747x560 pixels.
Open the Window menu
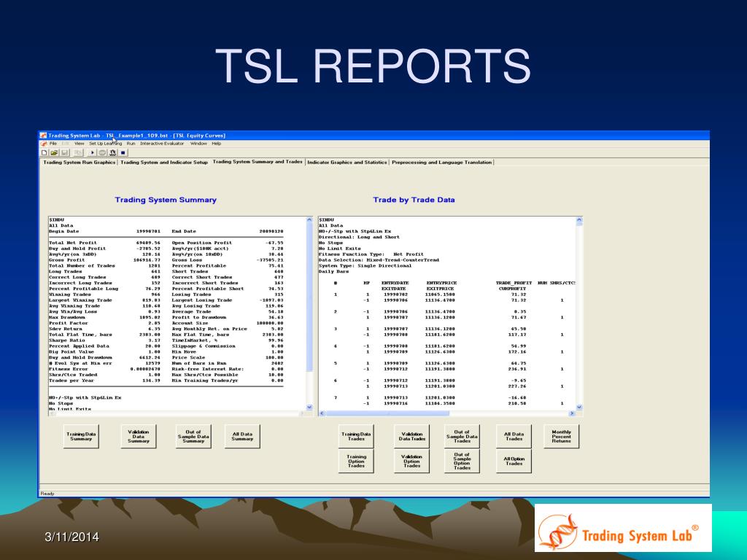198,144
